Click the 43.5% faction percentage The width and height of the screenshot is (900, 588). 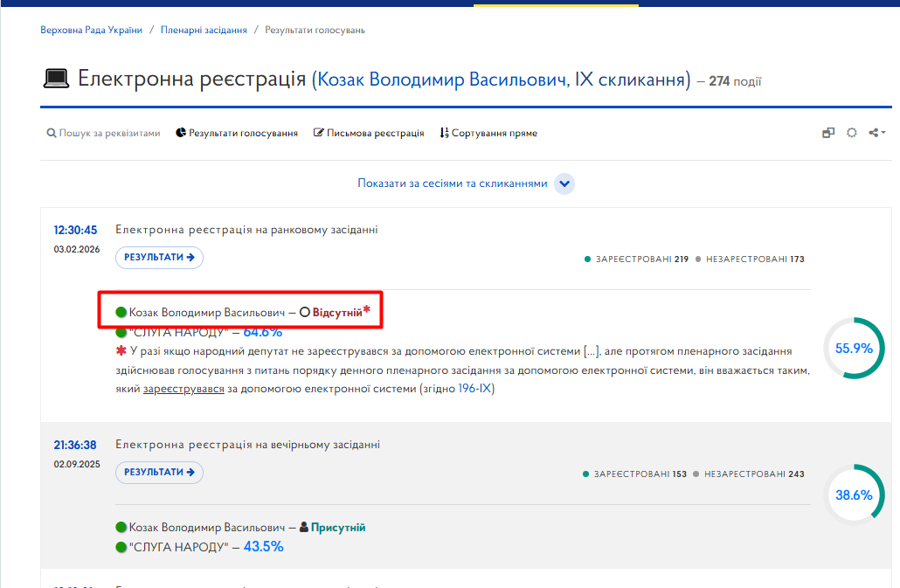[x=264, y=547]
